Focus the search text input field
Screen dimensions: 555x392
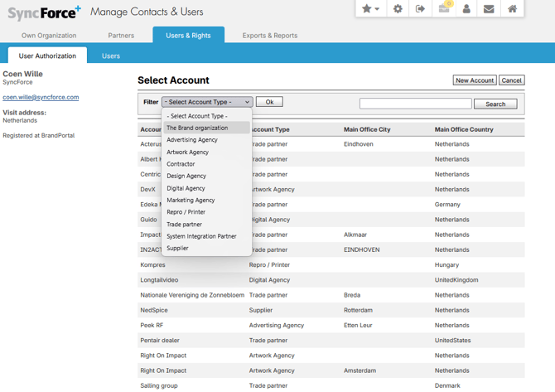pos(415,104)
